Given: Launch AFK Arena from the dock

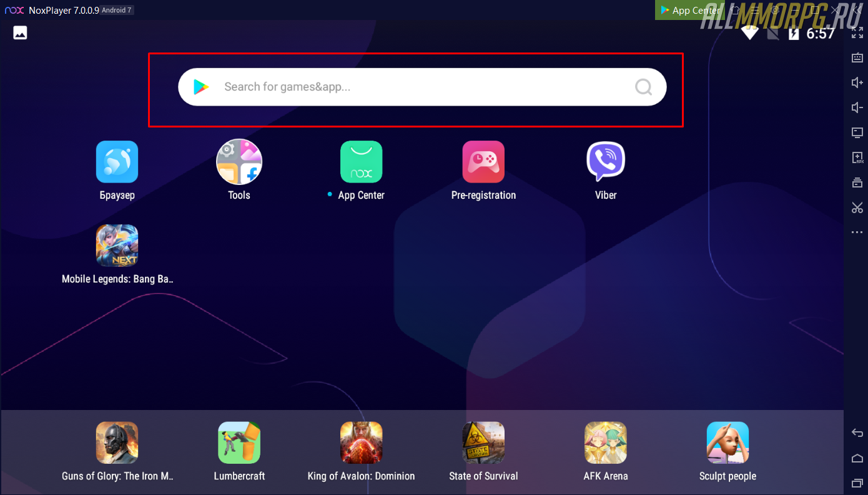Looking at the screenshot, I should click(x=605, y=442).
